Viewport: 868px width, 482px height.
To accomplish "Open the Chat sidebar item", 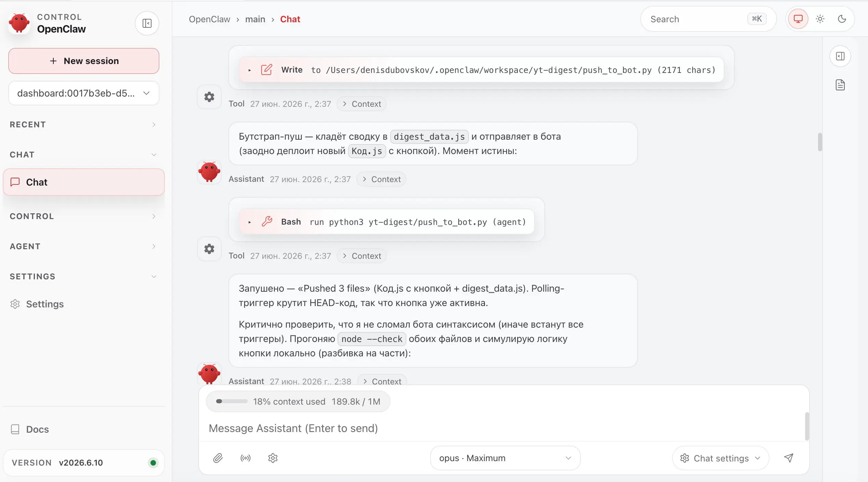I will tap(84, 182).
